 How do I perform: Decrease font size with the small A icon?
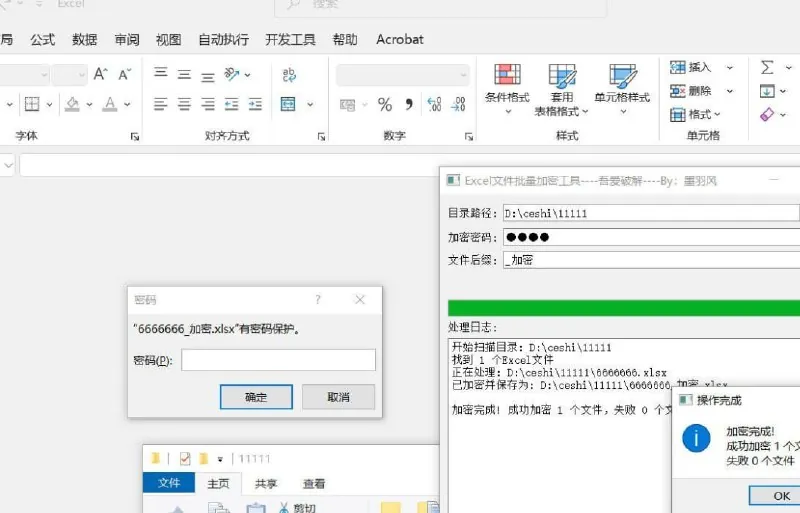pos(124,75)
